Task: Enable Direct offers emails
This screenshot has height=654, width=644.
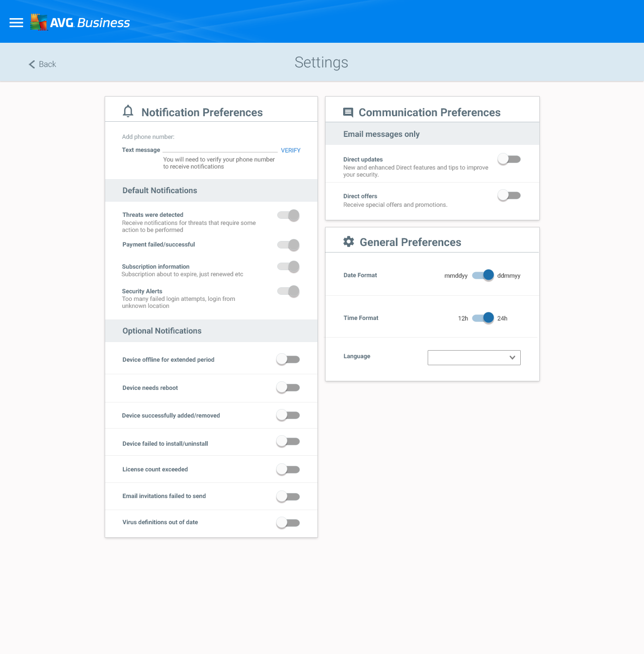Action: 509,195
